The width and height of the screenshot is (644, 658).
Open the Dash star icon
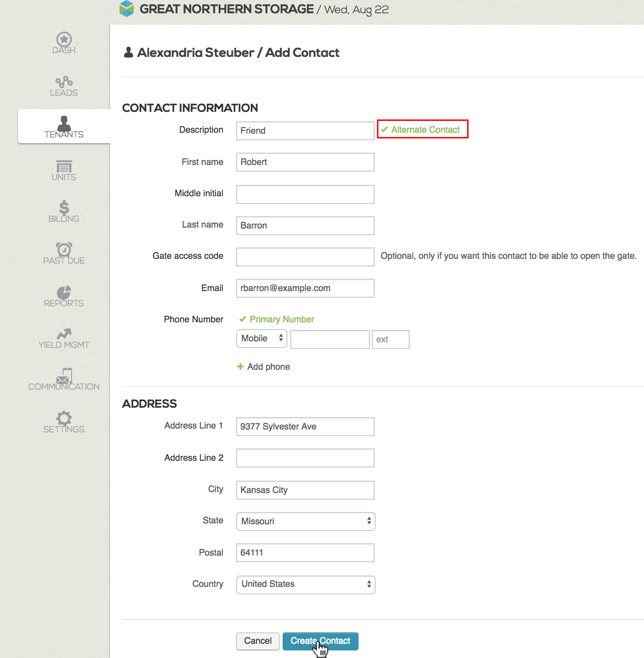point(64,39)
